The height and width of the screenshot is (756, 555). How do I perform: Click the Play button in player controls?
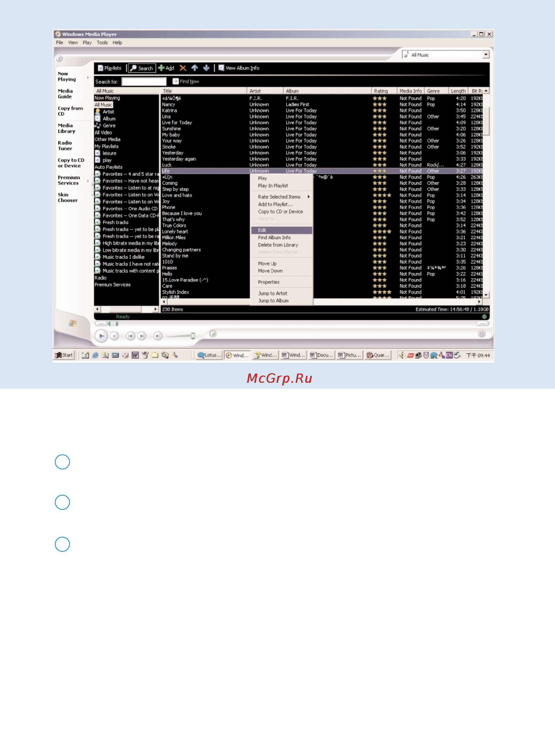(x=101, y=336)
